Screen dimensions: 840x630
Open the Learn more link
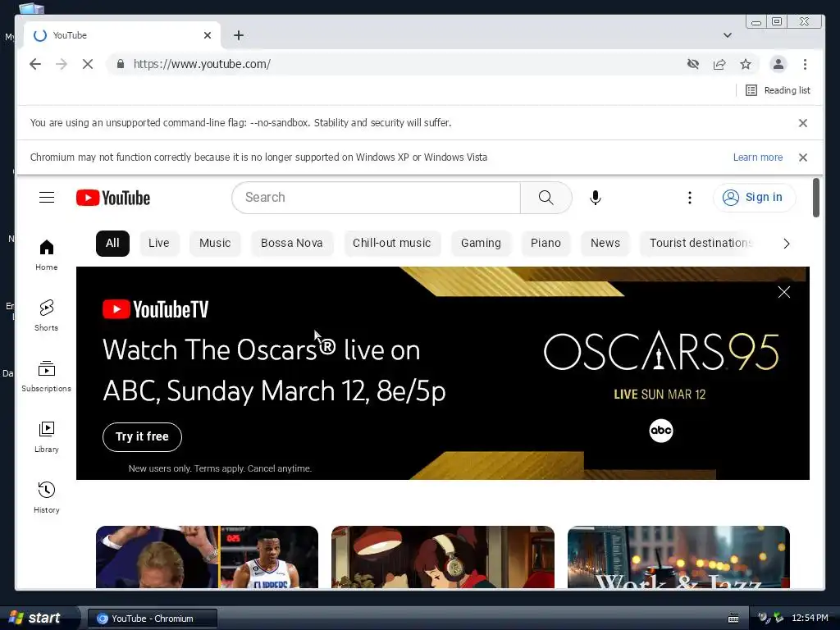tap(757, 157)
